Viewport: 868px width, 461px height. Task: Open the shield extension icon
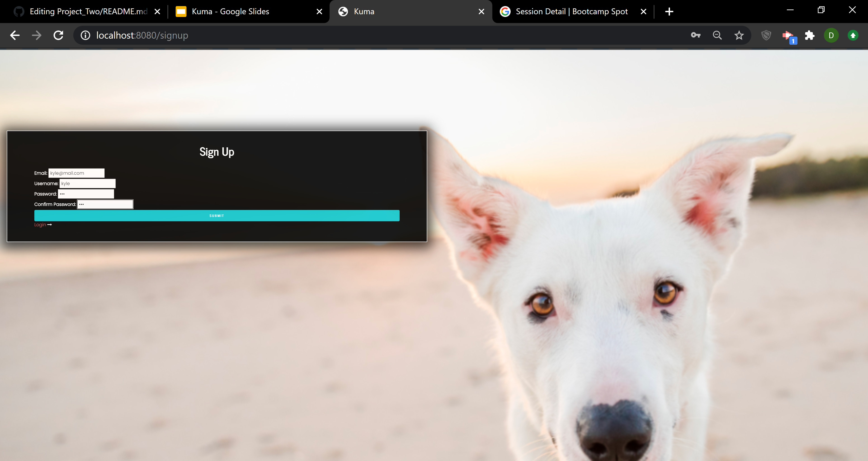[766, 35]
